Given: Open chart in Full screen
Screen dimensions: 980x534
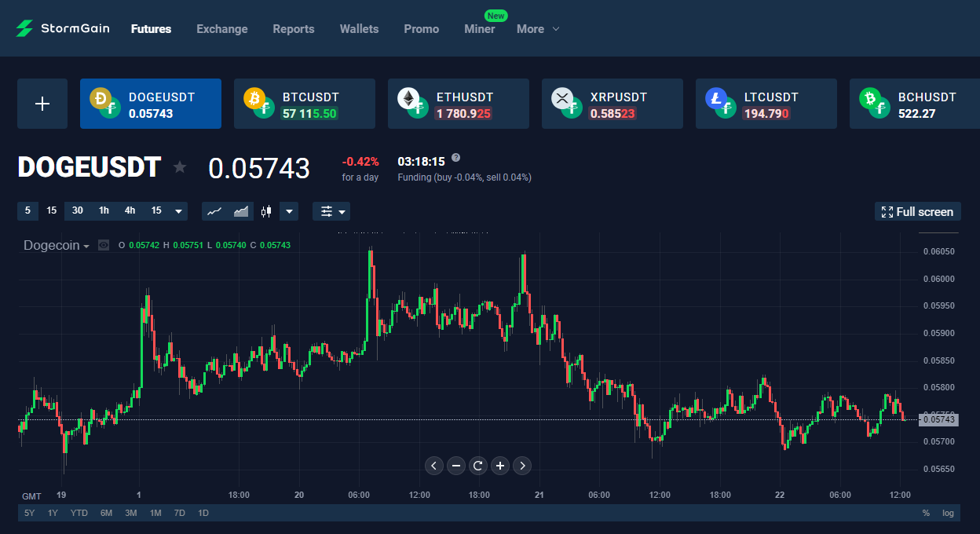Looking at the screenshot, I should pyautogui.click(x=917, y=211).
